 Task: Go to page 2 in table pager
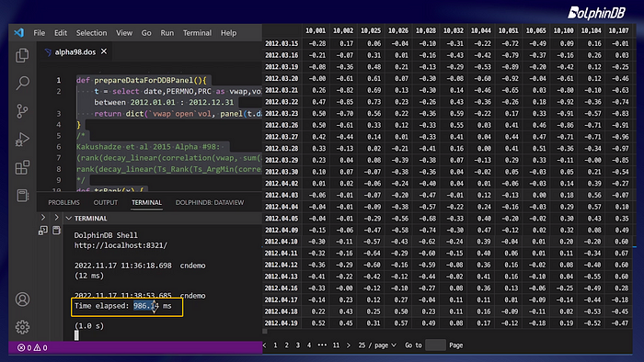(287, 345)
